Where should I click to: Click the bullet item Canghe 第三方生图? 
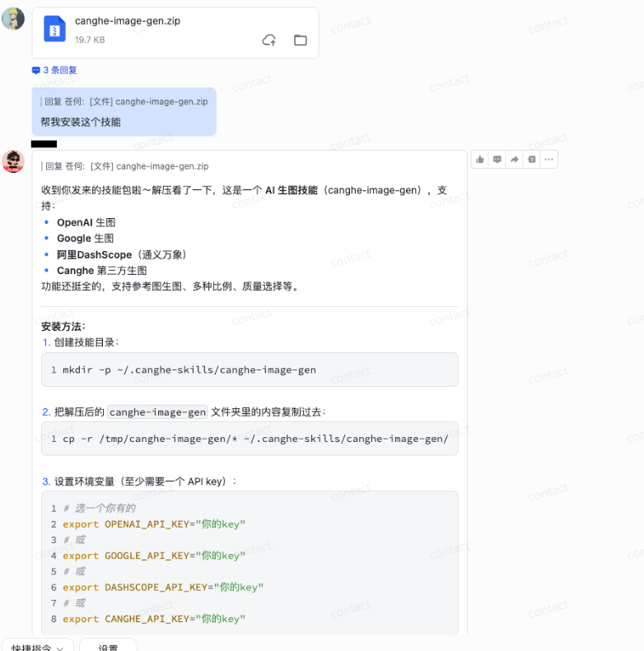click(102, 271)
